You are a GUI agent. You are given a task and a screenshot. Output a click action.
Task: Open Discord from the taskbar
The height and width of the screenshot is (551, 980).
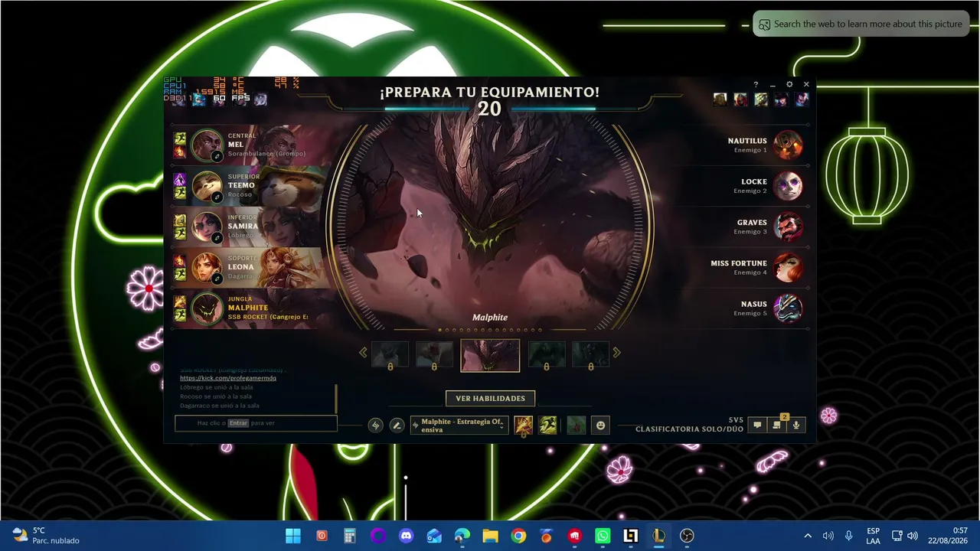coord(406,536)
